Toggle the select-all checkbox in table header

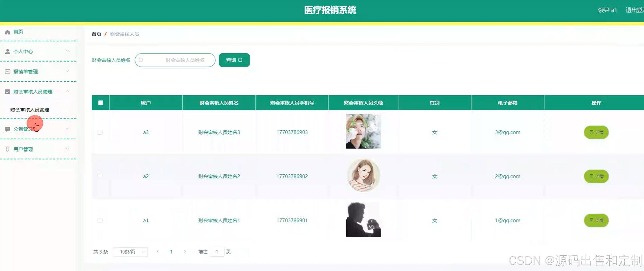100,103
